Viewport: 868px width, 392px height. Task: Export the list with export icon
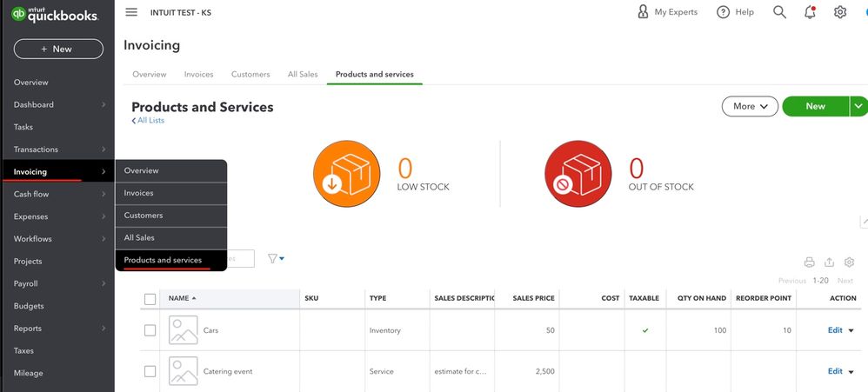[x=829, y=262]
